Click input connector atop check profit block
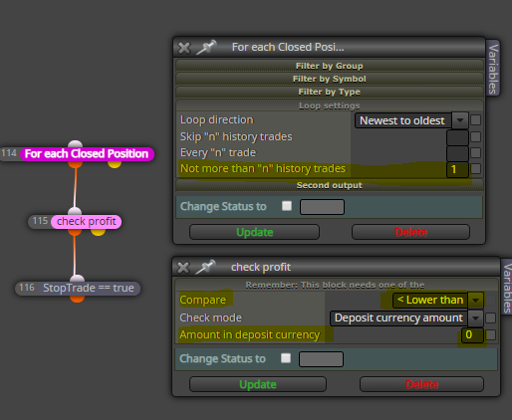Image resolution: width=512 pixels, height=420 pixels. (75, 211)
